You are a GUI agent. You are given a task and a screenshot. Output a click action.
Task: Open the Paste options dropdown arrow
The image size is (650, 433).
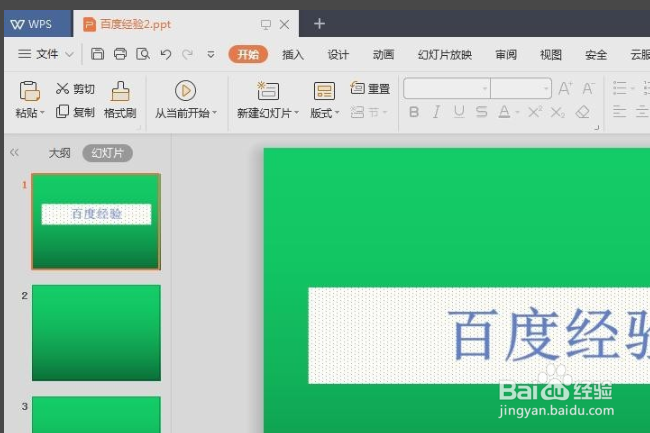[x=42, y=113]
